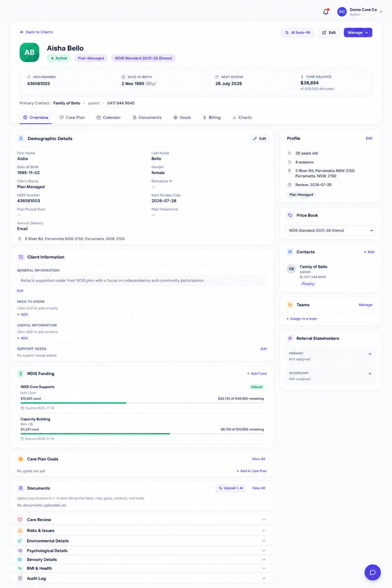This screenshot has height=588, width=392.
Task: Click the header Edit button
Action: [329, 33]
